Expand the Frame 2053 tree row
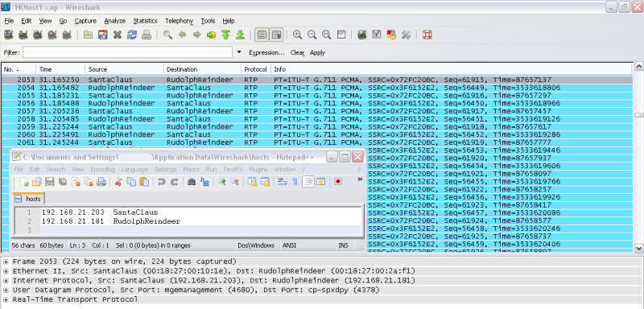This screenshot has width=644, height=309. 6,262
